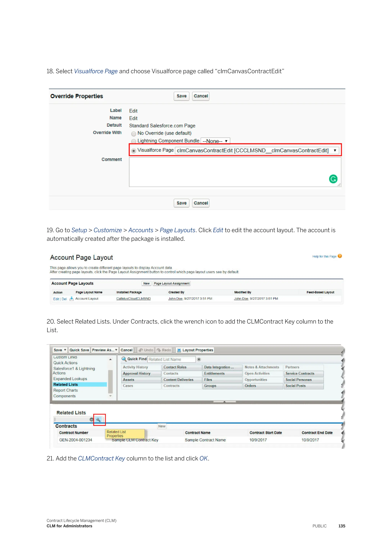Click Help for this Page link
The image size is (392, 555).
[x=324, y=256]
